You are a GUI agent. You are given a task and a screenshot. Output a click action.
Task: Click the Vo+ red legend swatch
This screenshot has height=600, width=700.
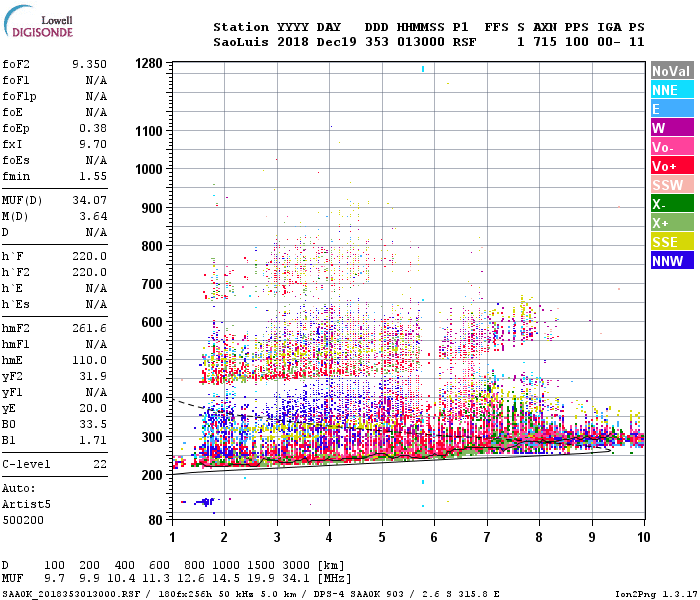pos(672,166)
